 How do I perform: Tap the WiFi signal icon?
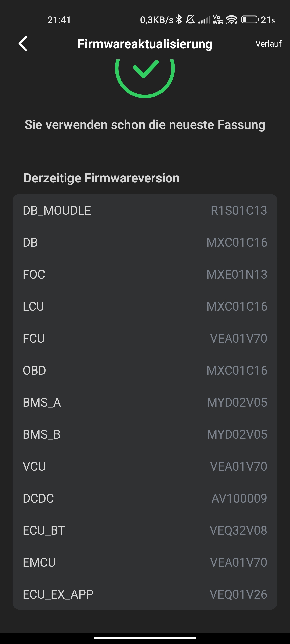[231, 20]
